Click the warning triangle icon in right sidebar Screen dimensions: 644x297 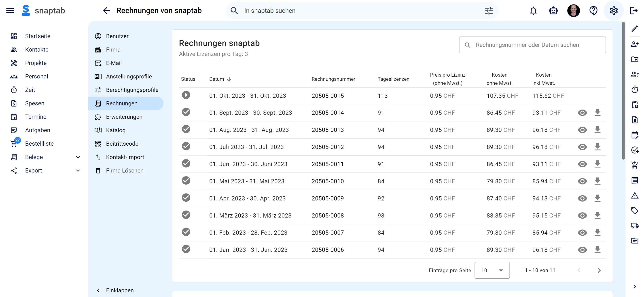pos(635,195)
